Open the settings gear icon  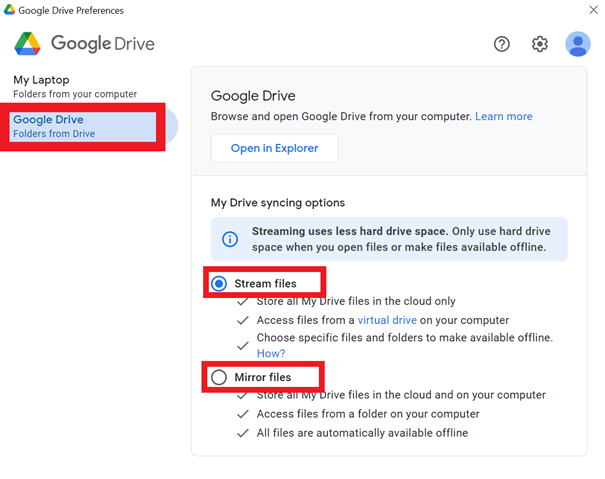tap(540, 44)
